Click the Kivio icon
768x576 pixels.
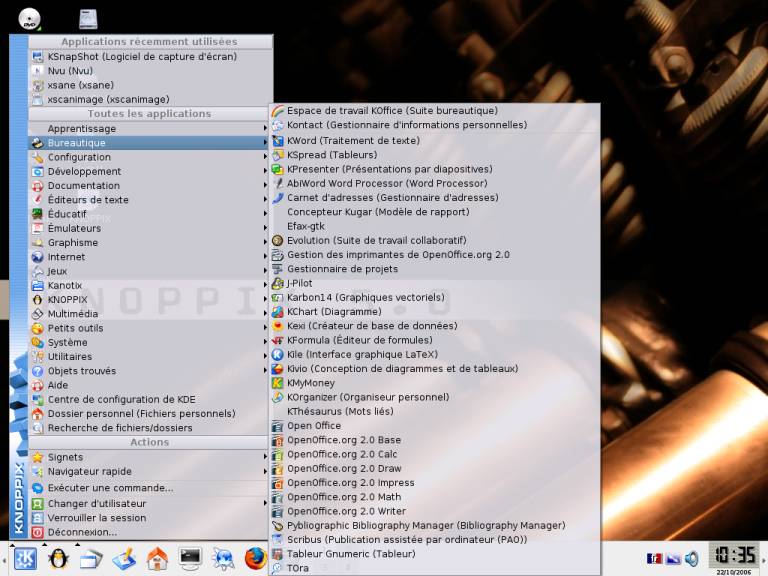coord(278,368)
